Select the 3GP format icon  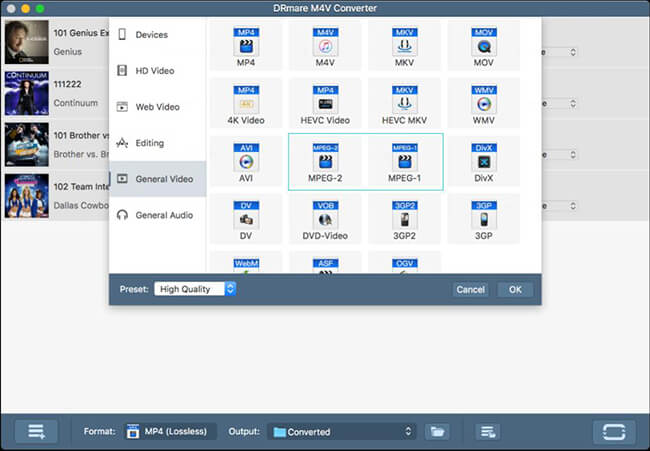pyautogui.click(x=483, y=215)
